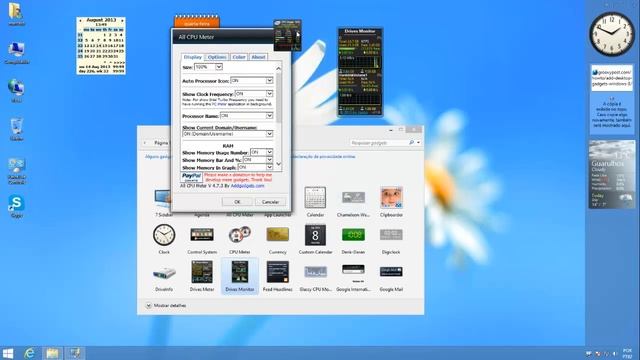Open the Skype desktop shortcut
Viewport: 640px width, 360px height.
(16, 206)
